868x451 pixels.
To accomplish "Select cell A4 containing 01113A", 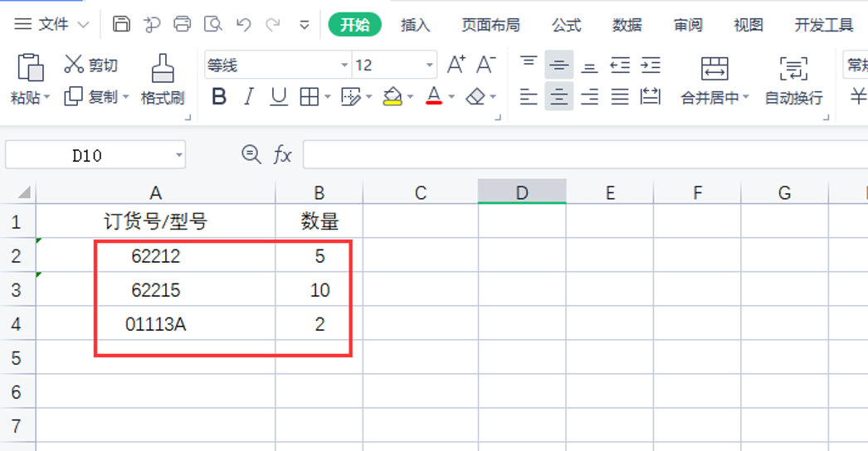I will coord(155,324).
